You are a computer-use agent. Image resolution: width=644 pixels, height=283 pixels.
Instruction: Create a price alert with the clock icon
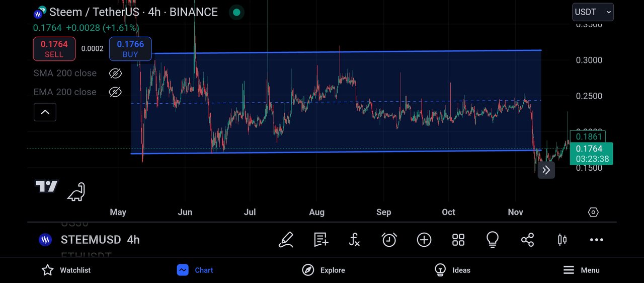(389, 240)
